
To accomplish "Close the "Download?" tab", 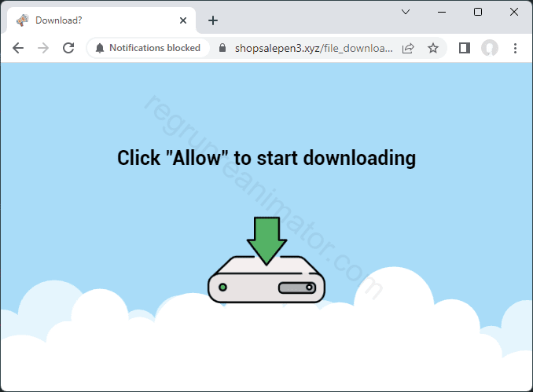I will pos(183,20).
